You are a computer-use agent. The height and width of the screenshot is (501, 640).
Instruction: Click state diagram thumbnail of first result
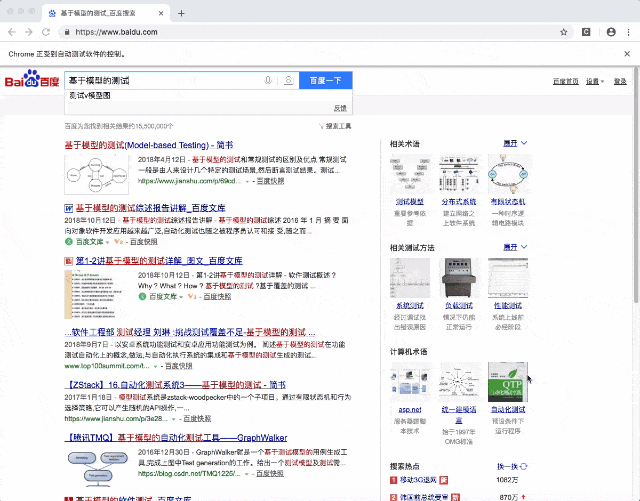[x=97, y=175]
